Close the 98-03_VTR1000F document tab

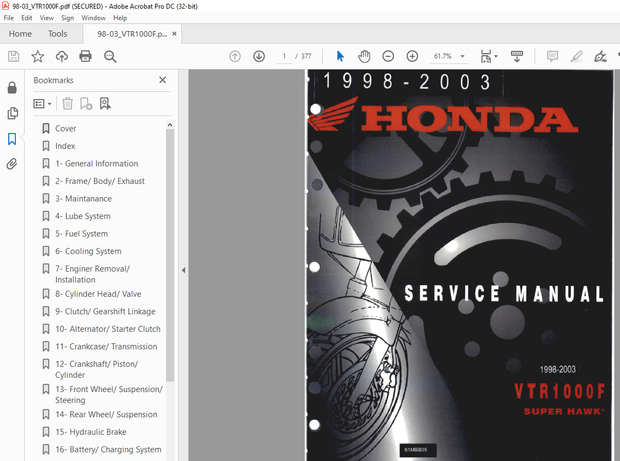pos(174,34)
